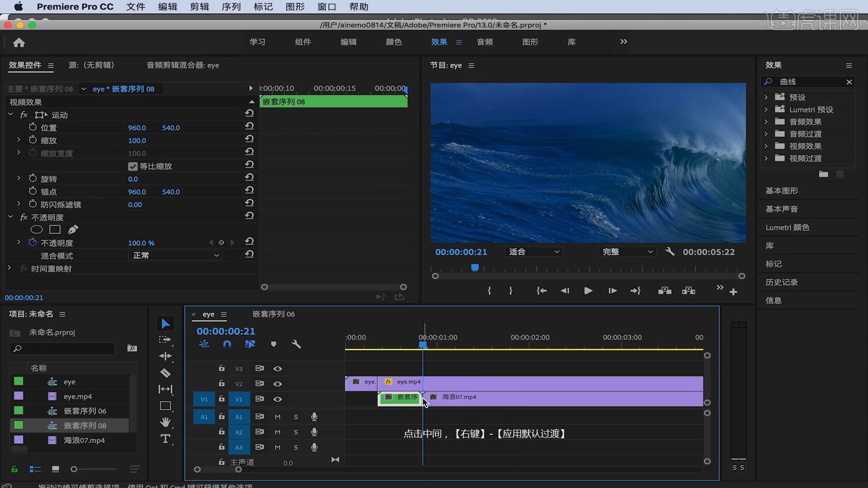Click the Extract button in program monitor

click(689, 291)
